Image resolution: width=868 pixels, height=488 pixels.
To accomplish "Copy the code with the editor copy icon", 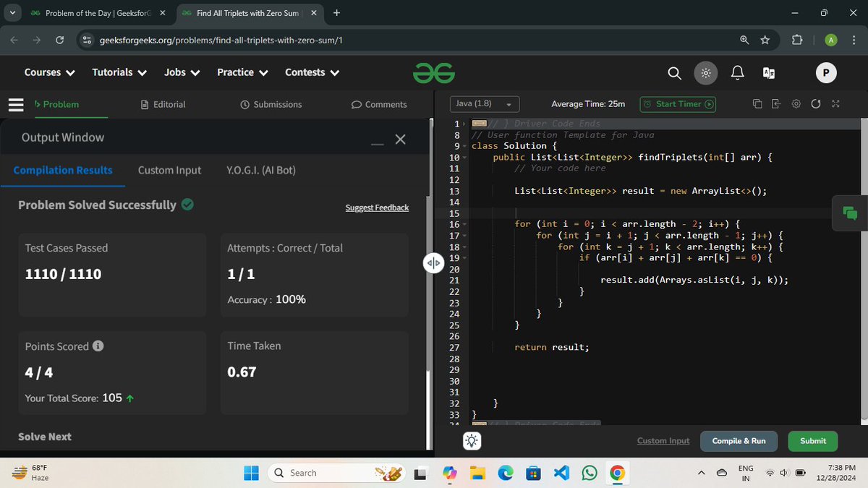I will 757,104.
